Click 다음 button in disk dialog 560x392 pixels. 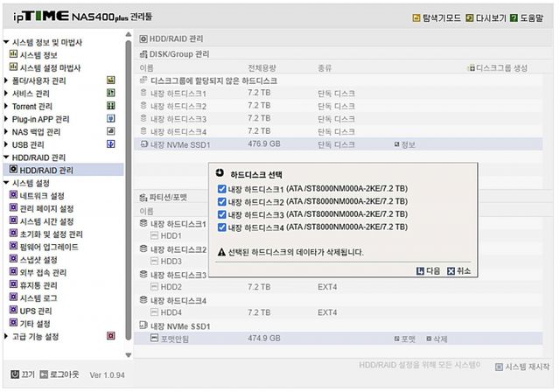[x=428, y=271]
